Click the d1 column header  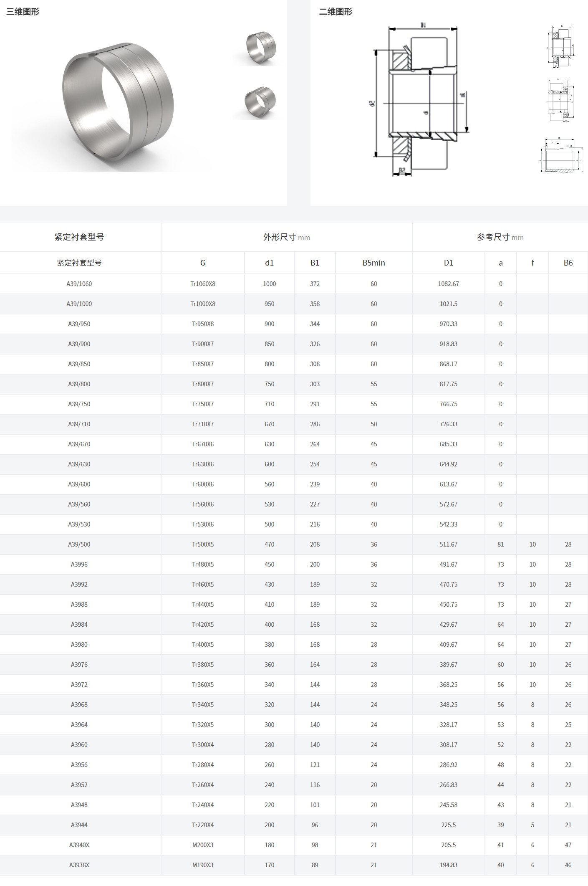tap(270, 263)
